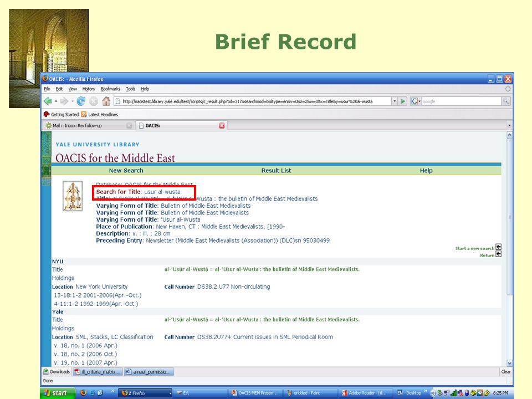This screenshot has width=532, height=399.
Task: Open the History menu
Action: coord(89,89)
